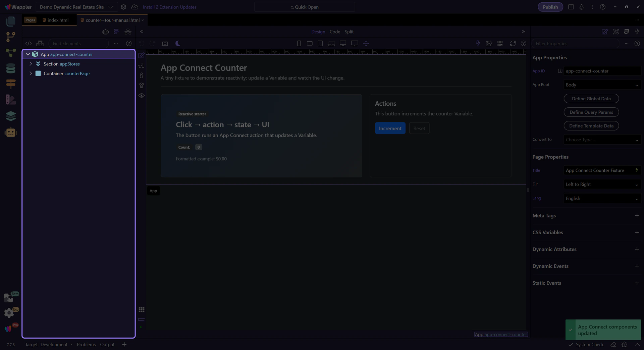The image size is (644, 350).
Task: Open the AI assistant robot sidebar icon
Action: coord(11,132)
